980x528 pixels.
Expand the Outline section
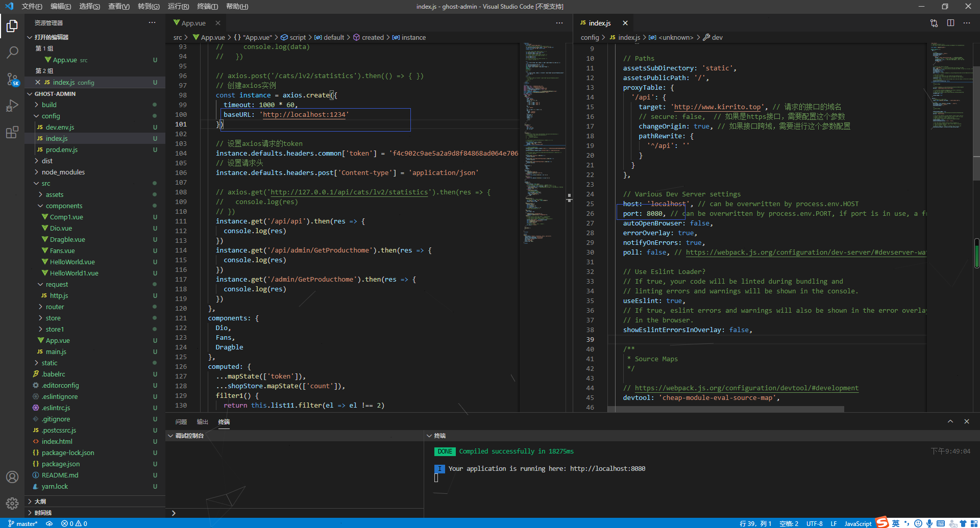(x=95, y=501)
